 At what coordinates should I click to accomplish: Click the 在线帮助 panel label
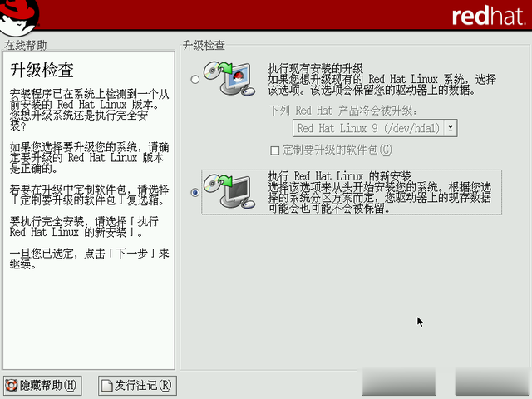click(26, 45)
